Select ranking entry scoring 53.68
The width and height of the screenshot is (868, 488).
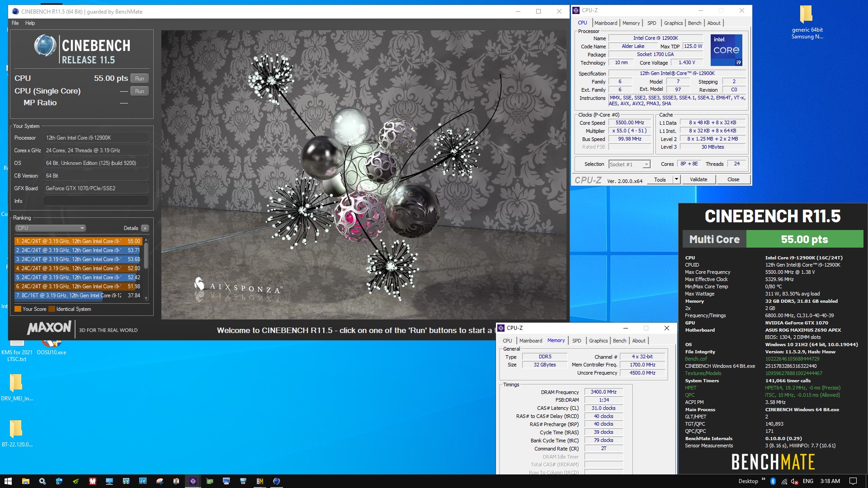[x=78, y=259]
